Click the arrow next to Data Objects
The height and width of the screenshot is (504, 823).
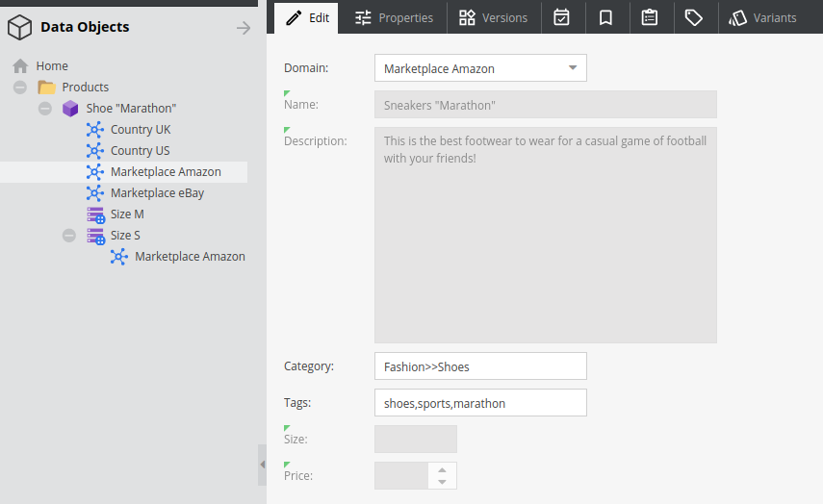point(243,28)
